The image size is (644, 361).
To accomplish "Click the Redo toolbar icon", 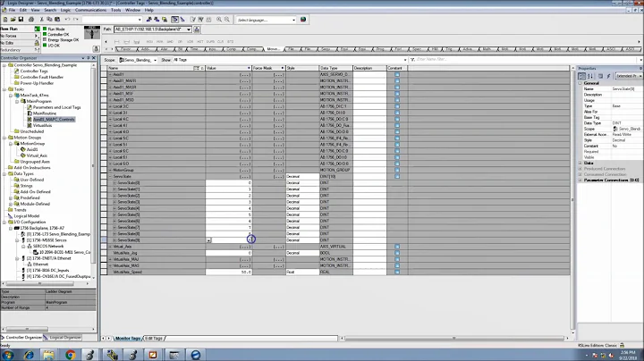I will tap(75, 20).
